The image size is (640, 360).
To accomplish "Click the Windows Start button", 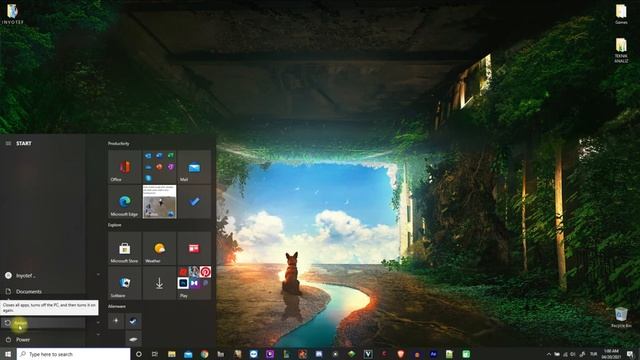I will [8, 354].
